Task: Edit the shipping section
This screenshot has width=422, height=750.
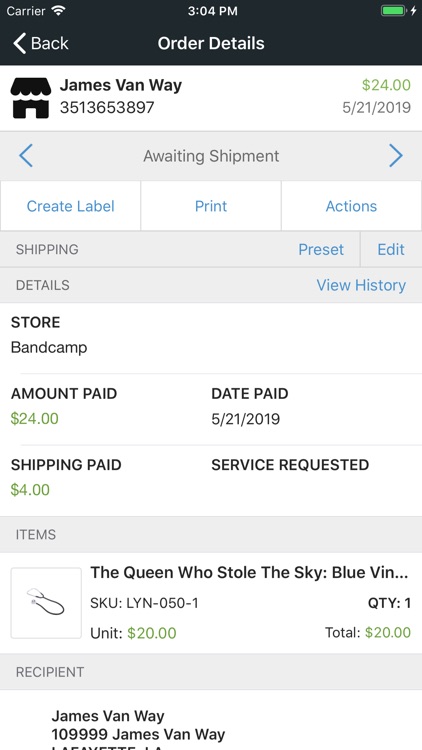Action: click(391, 249)
